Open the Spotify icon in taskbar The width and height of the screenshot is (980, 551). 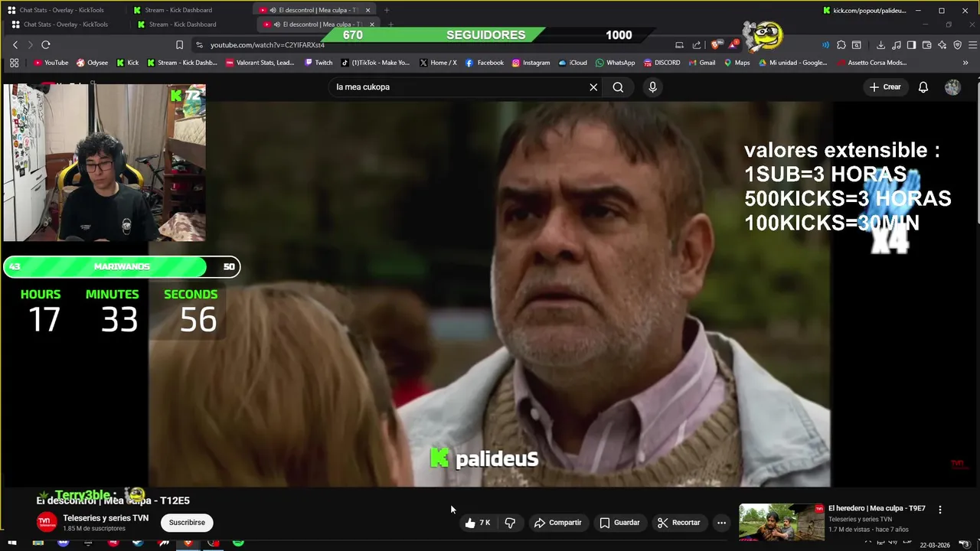[x=238, y=543]
